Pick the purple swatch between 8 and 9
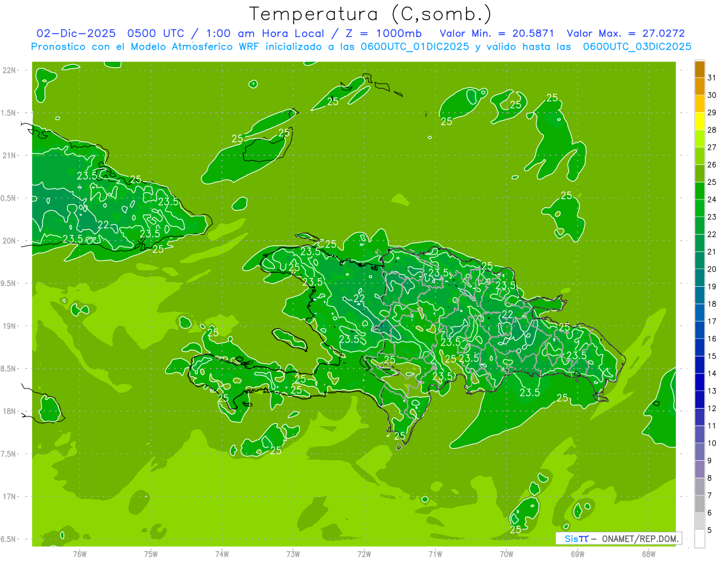The height and width of the screenshot is (562, 728). [699, 470]
